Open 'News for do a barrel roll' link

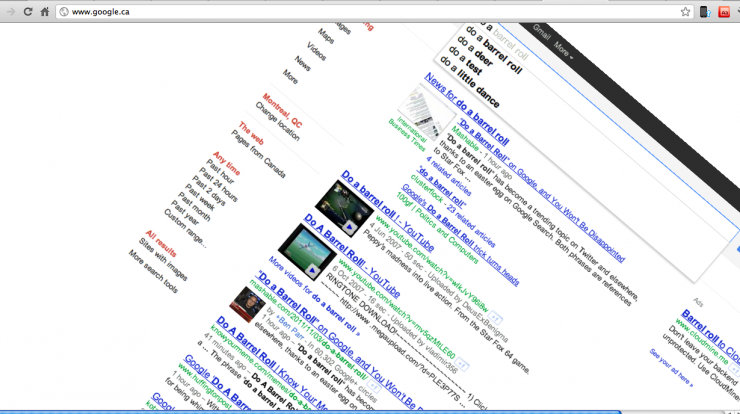[x=466, y=109]
